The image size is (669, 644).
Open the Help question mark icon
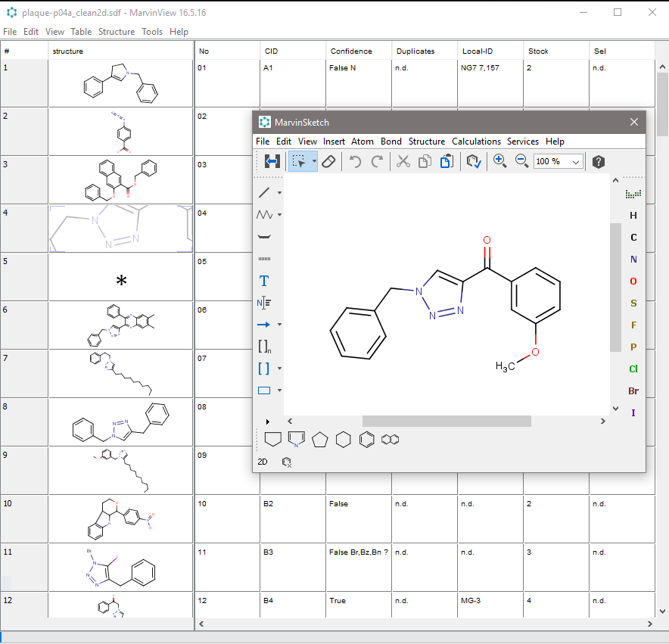point(598,162)
